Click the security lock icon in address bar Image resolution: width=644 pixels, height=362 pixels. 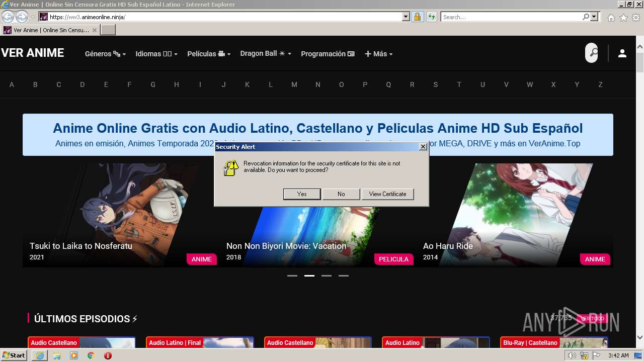tap(417, 17)
